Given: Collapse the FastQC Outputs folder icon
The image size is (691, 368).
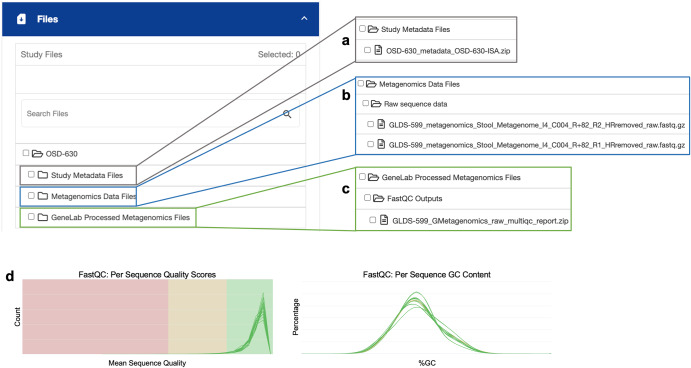Looking at the screenshot, I should (x=379, y=198).
